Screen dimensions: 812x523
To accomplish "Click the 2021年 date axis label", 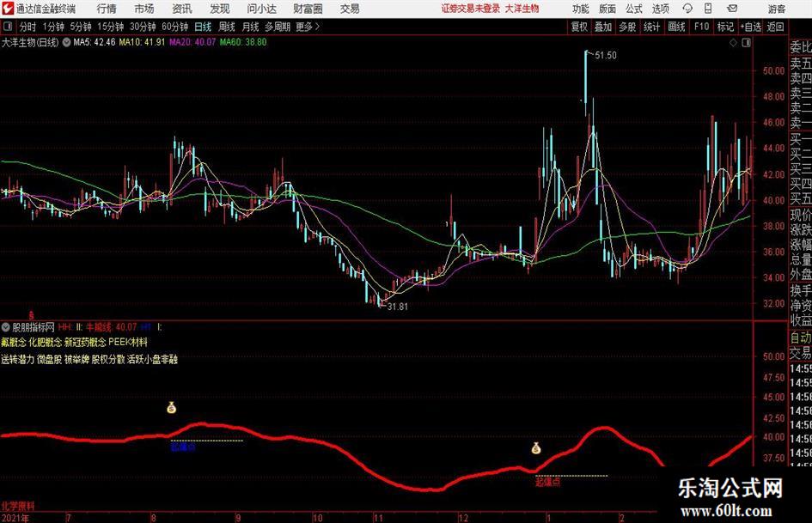I will coord(15,518).
